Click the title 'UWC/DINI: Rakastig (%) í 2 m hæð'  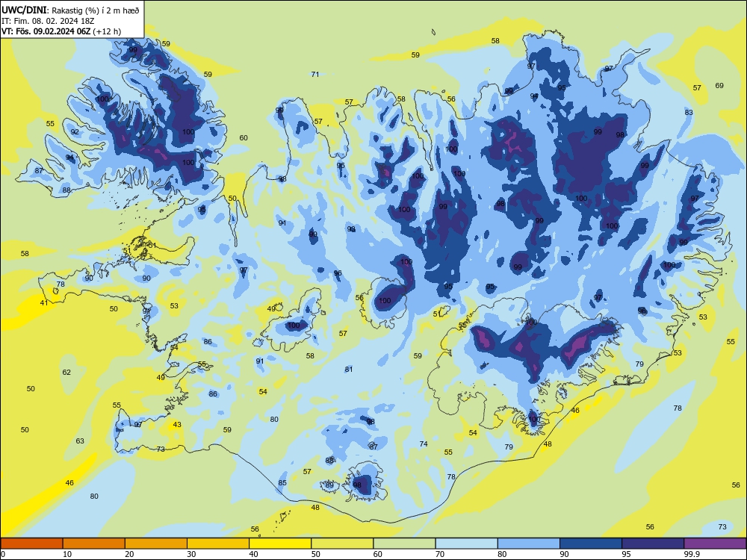coord(70,10)
